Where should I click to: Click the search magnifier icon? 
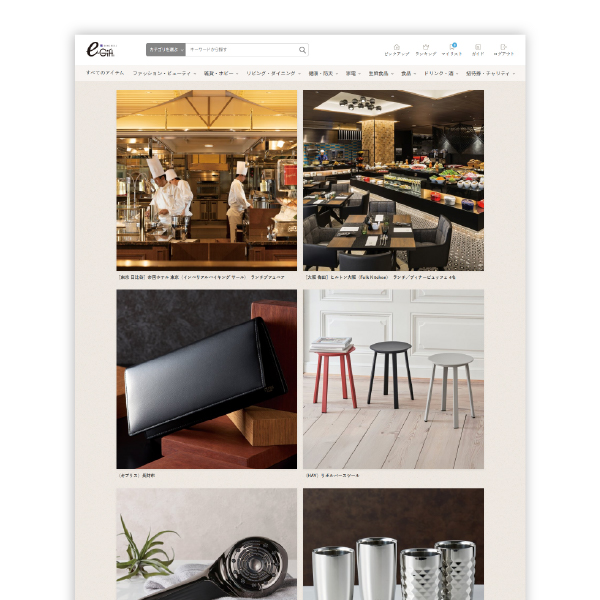tap(302, 50)
